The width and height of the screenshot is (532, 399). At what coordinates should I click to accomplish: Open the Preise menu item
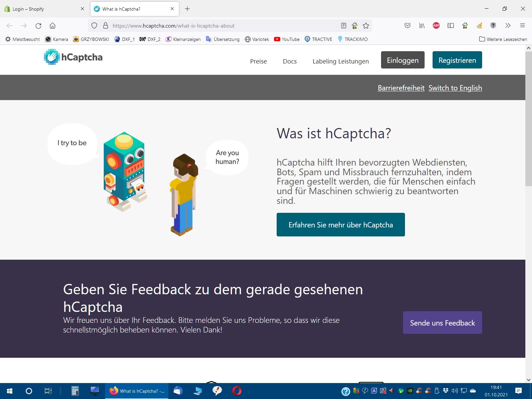point(259,61)
